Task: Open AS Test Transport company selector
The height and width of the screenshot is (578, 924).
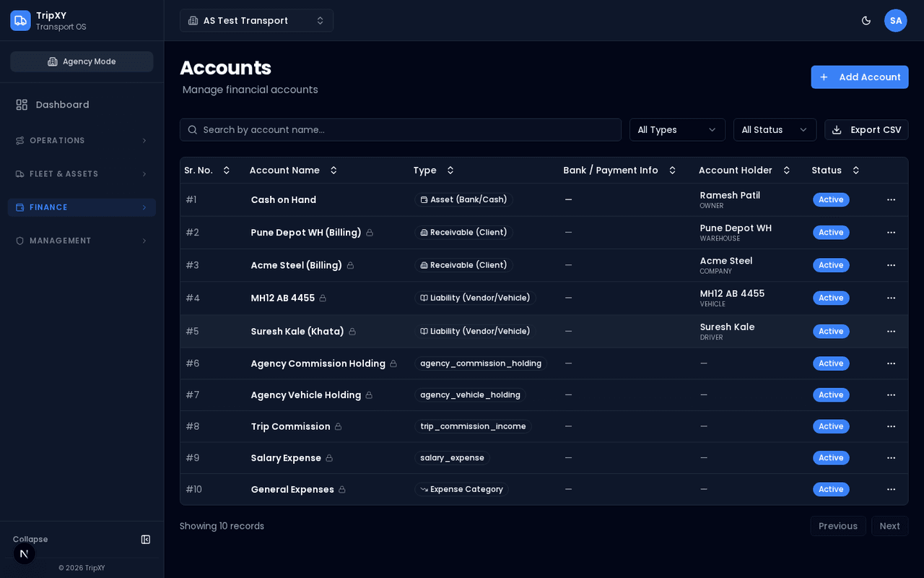Action: point(256,20)
